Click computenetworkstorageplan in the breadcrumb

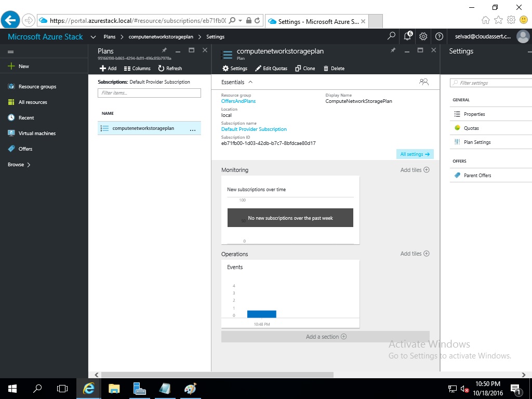point(161,37)
